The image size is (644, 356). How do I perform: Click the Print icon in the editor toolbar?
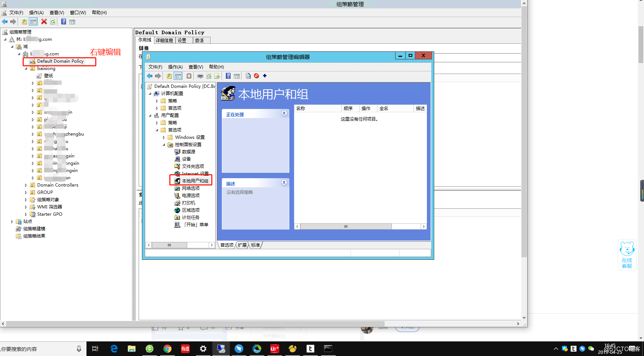[x=200, y=76]
